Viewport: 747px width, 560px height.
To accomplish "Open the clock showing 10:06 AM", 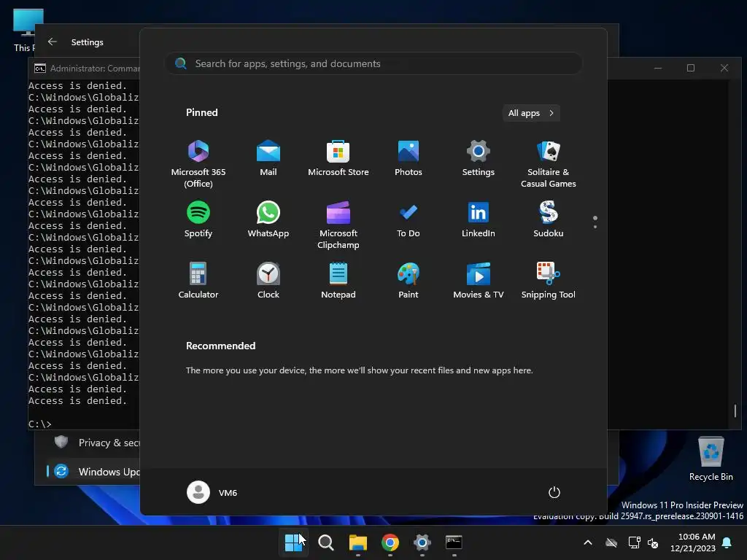I will [693, 542].
